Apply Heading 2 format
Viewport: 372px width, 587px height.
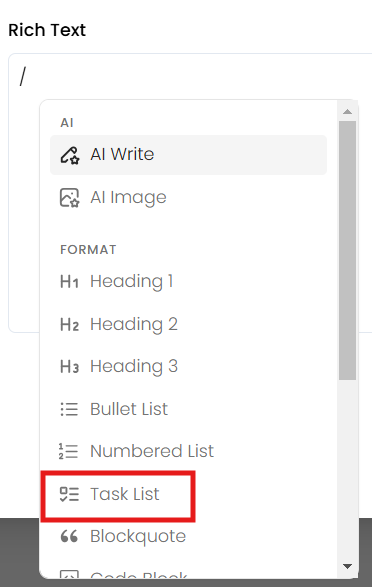pyautogui.click(x=188, y=324)
